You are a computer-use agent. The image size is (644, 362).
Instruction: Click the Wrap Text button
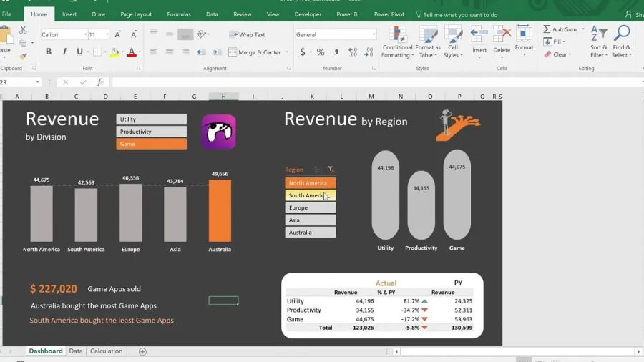(x=248, y=34)
